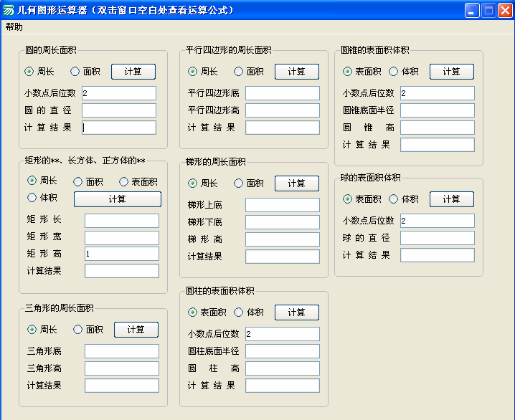The height and width of the screenshot is (420, 515).
Task: Click 计算结果 field in 圆柱 group
Action: (283, 386)
